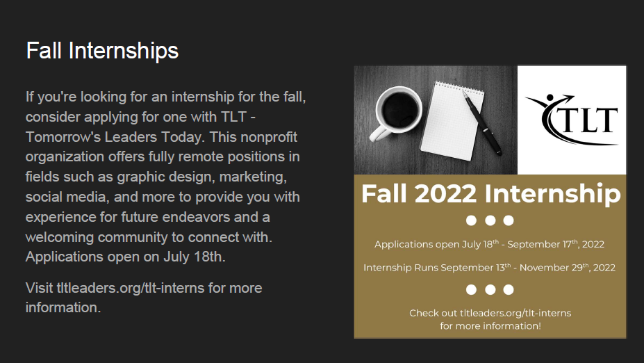
Task: Click the middle white dot under the title
Action: [490, 220]
